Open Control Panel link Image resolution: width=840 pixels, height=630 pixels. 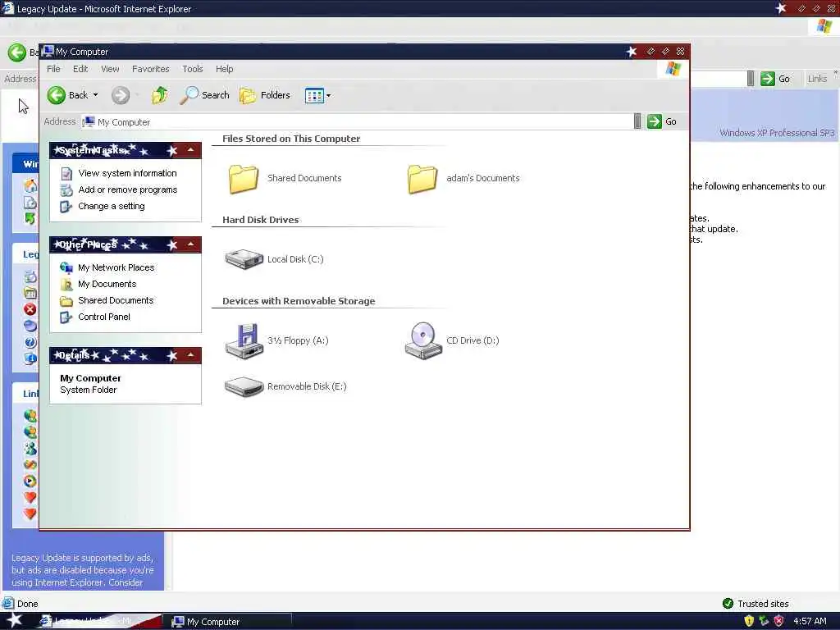point(104,317)
